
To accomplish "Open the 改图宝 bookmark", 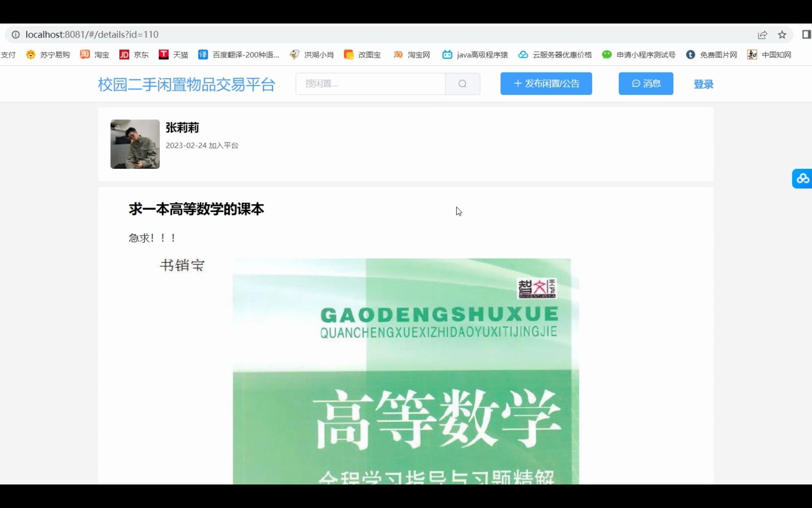I will point(362,55).
